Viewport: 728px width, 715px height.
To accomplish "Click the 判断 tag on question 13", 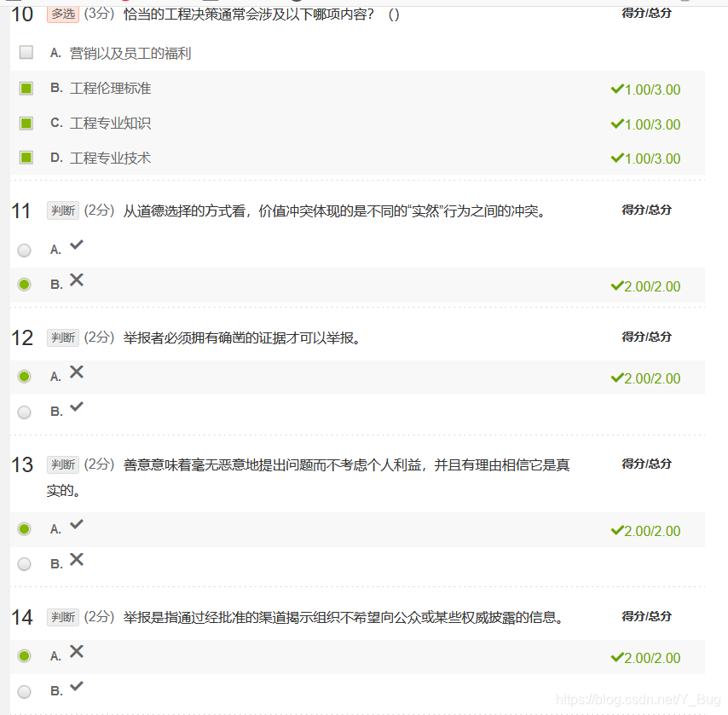I will pyautogui.click(x=63, y=464).
